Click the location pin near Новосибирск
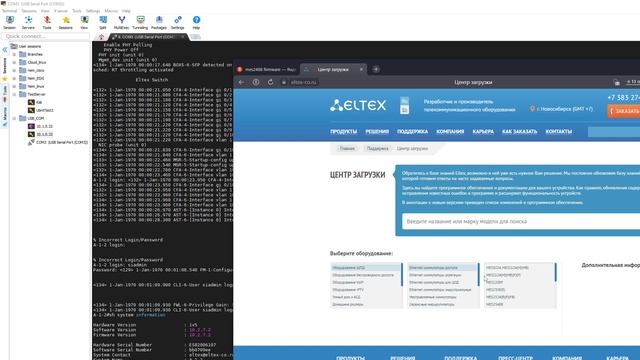This screenshot has height=360, width=640. [532, 109]
